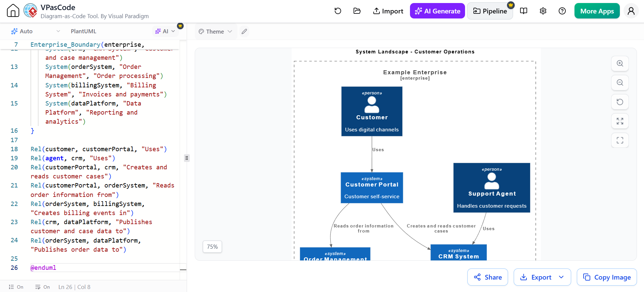Reset the diagram view rotation icon
Viewport: 644px width, 292px height.
[x=620, y=102]
